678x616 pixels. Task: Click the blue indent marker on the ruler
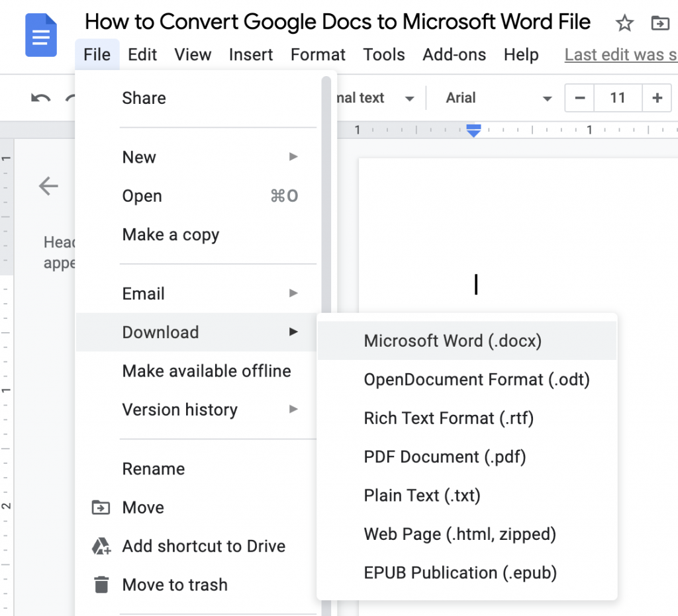pos(474,130)
